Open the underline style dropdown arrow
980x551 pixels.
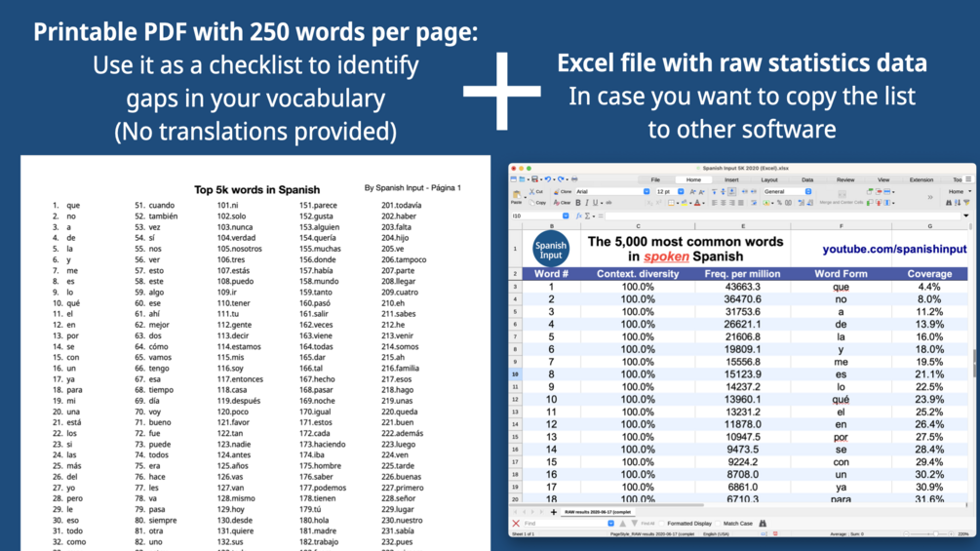coord(602,204)
